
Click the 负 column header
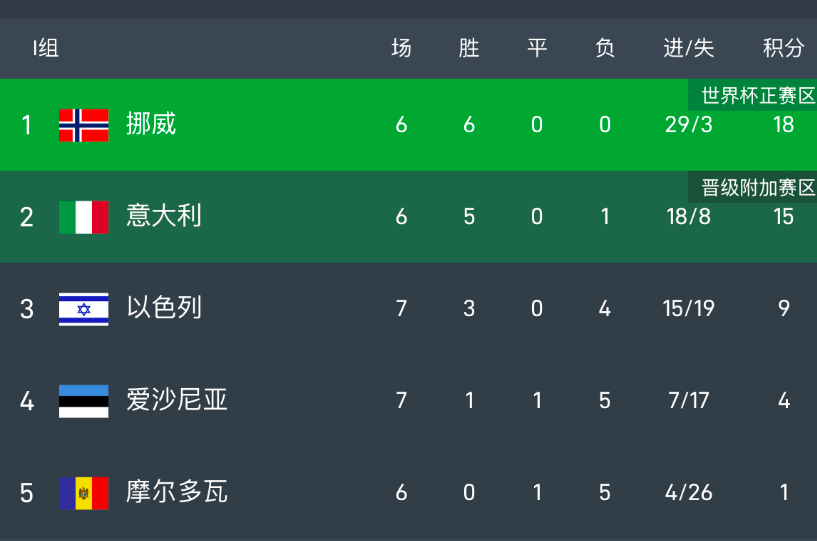[604, 48]
